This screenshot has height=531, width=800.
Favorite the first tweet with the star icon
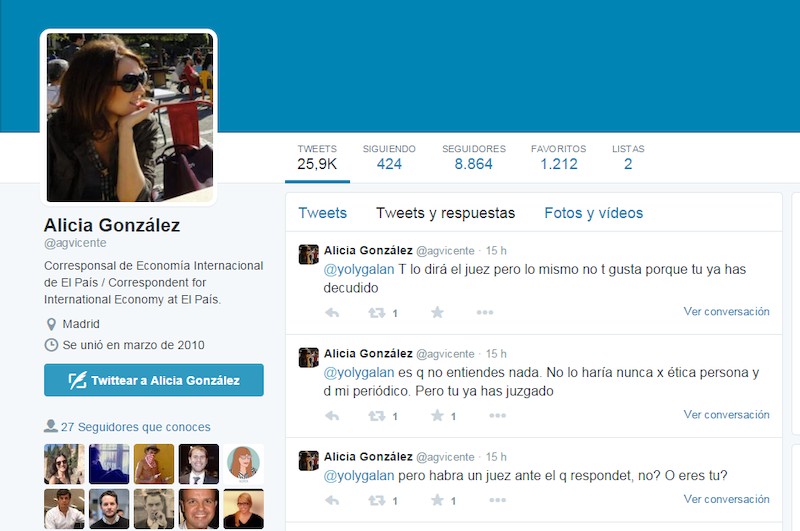437,312
